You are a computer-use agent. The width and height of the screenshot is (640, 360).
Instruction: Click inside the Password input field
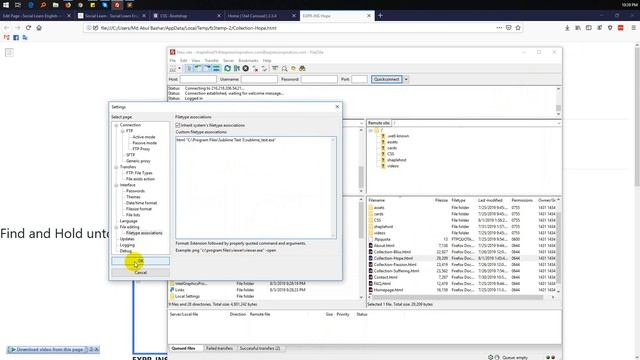click(x=319, y=79)
